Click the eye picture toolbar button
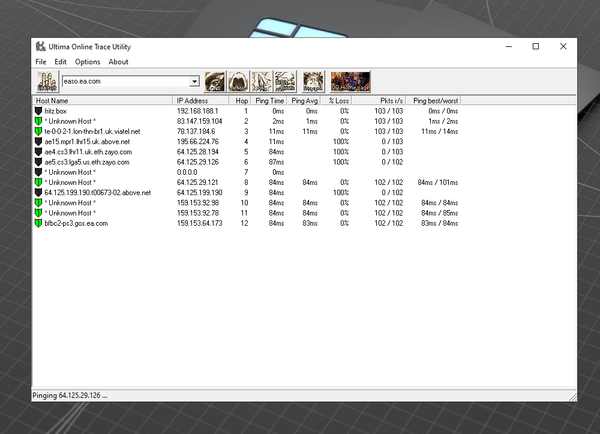600x434 pixels. 215,82
